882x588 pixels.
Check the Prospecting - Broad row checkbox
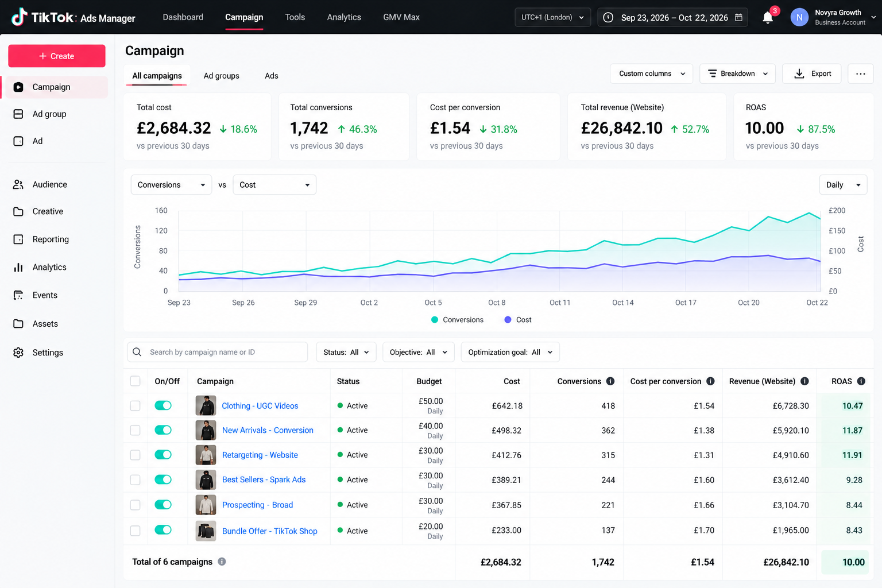click(x=135, y=505)
